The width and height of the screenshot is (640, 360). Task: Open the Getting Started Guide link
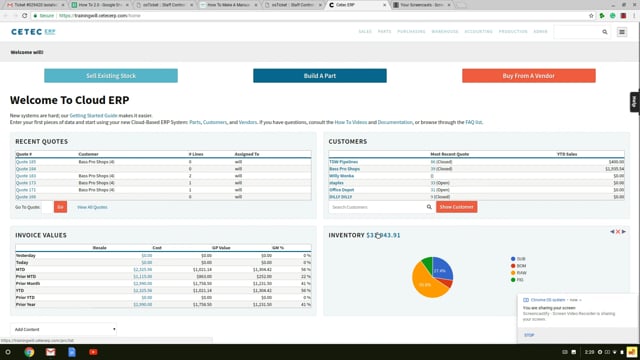pos(93,116)
